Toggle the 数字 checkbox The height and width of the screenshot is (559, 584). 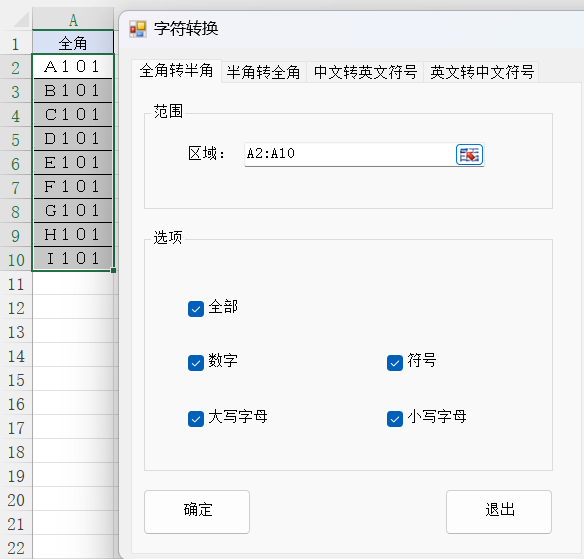tap(196, 363)
